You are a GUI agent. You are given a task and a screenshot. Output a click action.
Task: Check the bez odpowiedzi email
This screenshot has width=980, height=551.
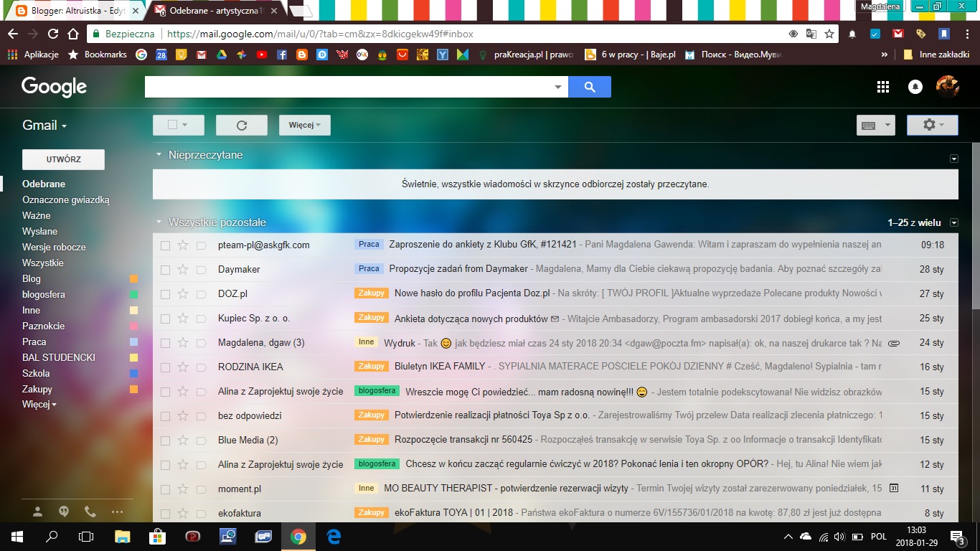(165, 416)
